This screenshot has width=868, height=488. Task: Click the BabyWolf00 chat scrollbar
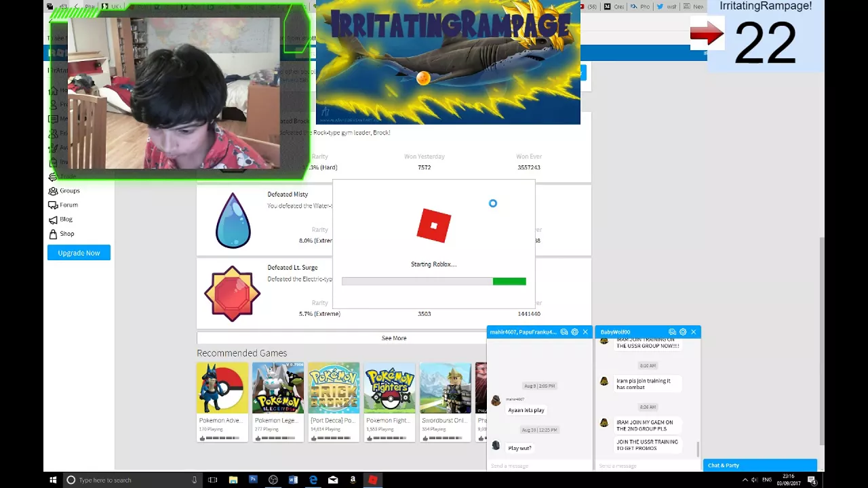(698, 448)
